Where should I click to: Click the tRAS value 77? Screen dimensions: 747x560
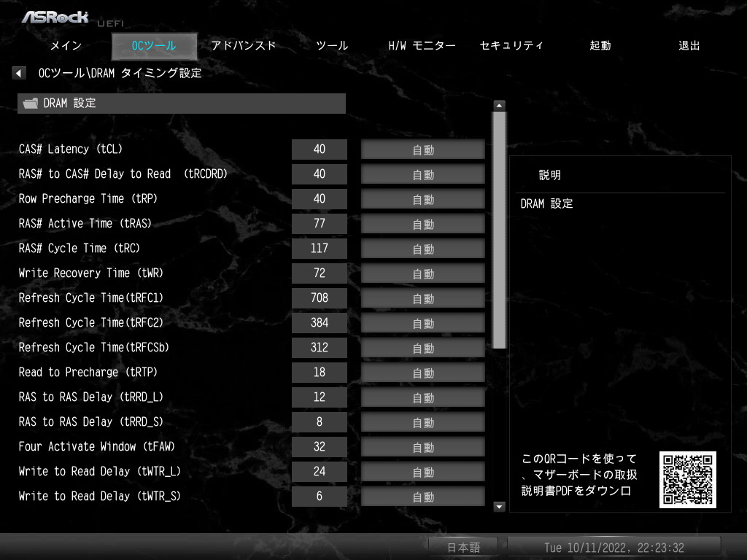[320, 223]
